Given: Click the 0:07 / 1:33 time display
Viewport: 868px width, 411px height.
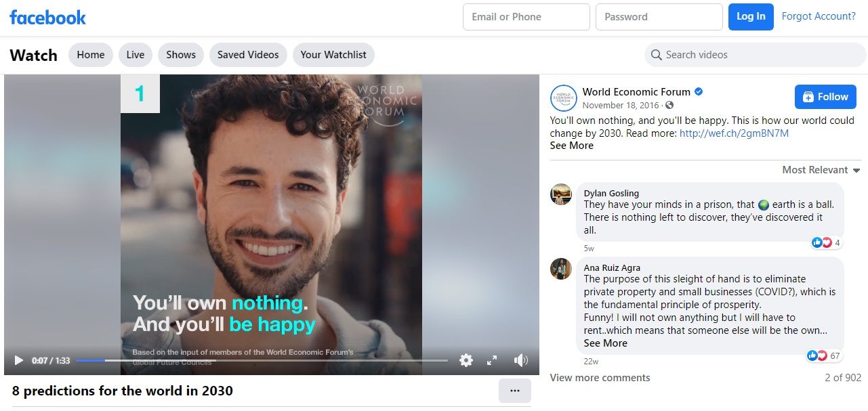Looking at the screenshot, I should pos(51,361).
